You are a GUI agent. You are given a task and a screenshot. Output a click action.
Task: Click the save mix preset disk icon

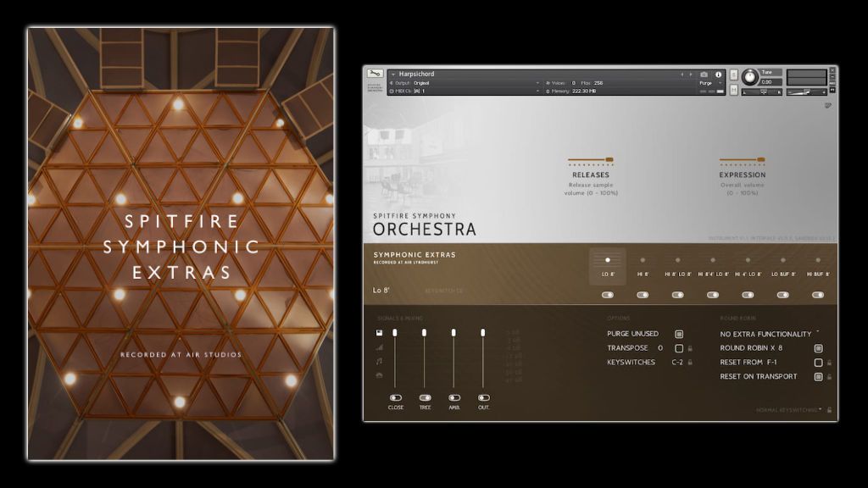[379, 332]
